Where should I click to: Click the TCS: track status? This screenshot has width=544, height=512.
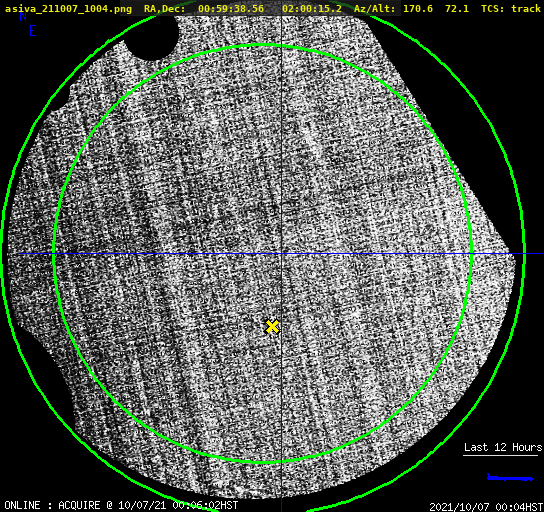point(511,8)
